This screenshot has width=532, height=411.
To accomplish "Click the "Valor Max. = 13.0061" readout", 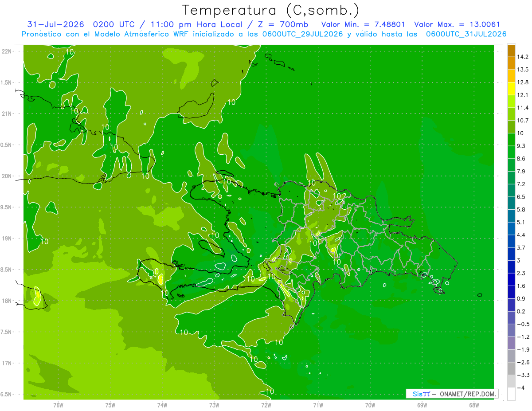I will 457,24.
